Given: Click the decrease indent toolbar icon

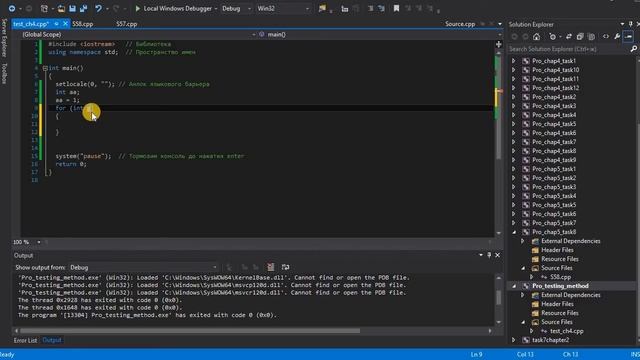Looking at the screenshot, I should (x=370, y=8).
